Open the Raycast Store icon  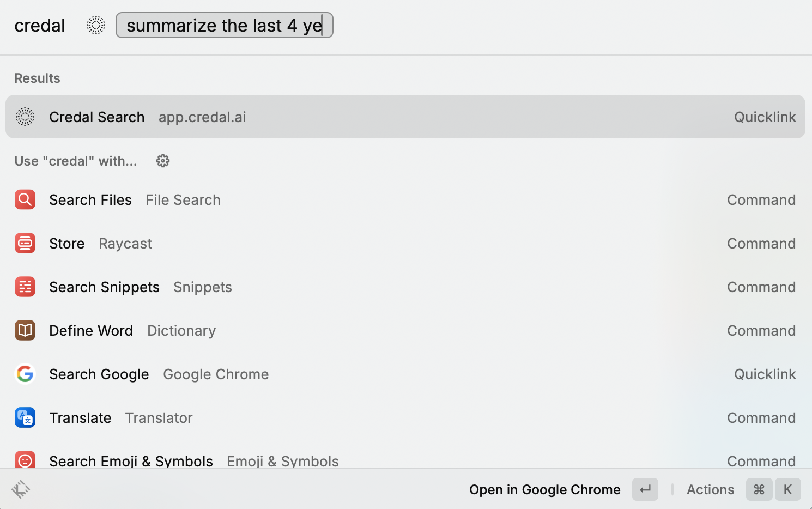(x=25, y=243)
